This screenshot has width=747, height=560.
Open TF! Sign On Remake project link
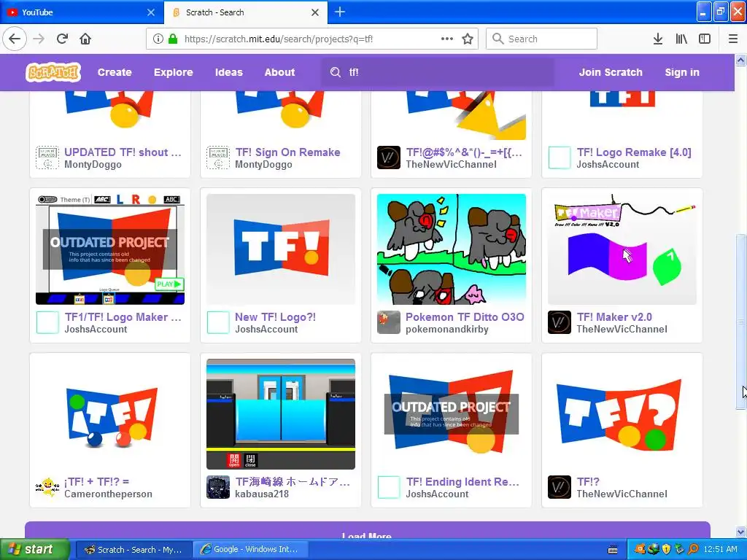[287, 152]
